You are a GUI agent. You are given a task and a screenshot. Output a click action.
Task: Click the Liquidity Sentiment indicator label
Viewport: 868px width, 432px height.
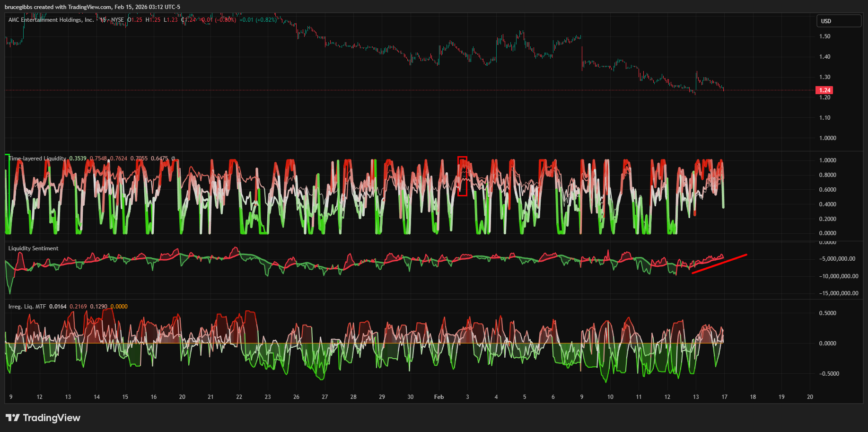click(x=33, y=248)
